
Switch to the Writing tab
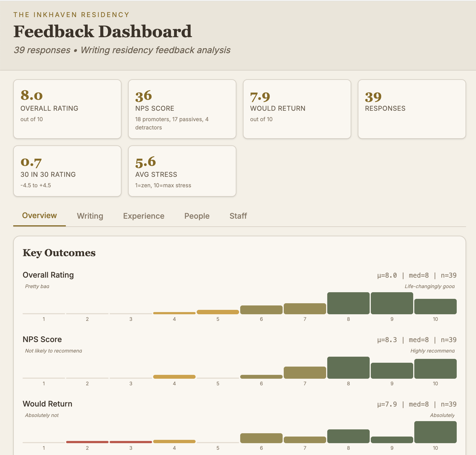(x=90, y=216)
